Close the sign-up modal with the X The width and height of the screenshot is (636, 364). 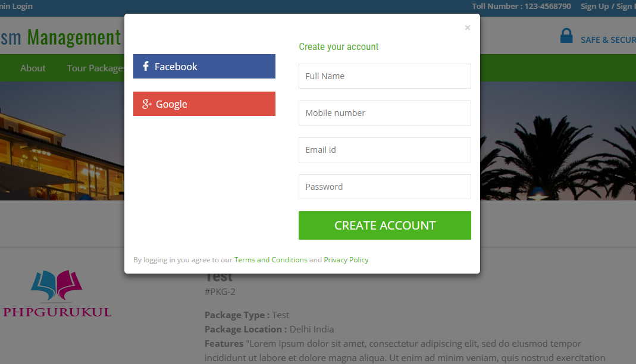[468, 27]
